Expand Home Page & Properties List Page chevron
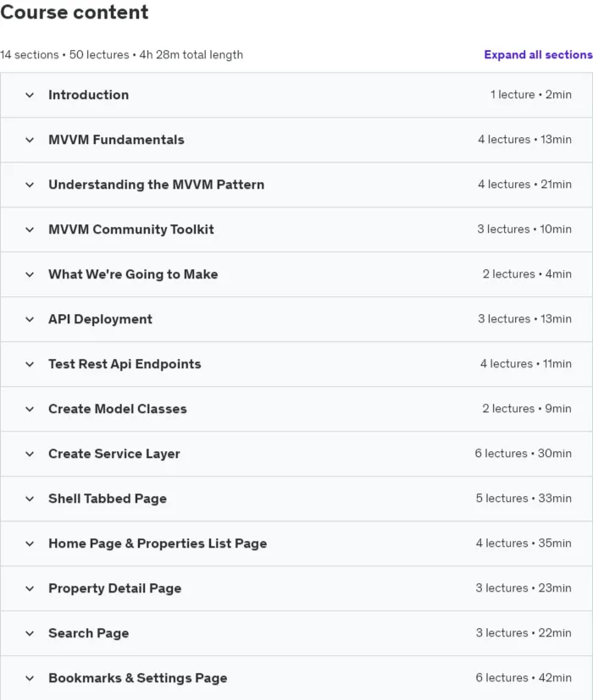The image size is (593, 700). click(30, 543)
